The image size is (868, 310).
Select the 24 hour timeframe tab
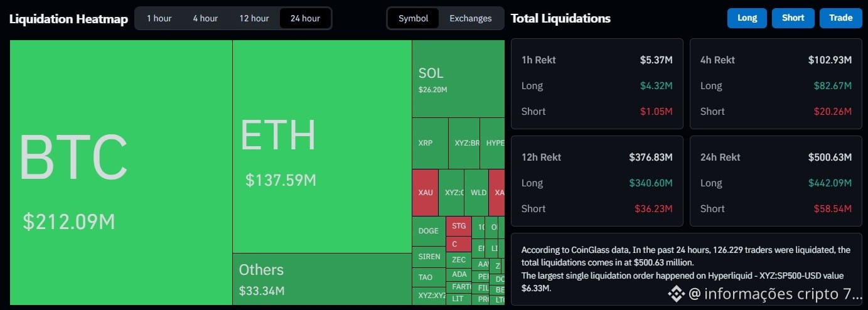point(305,18)
